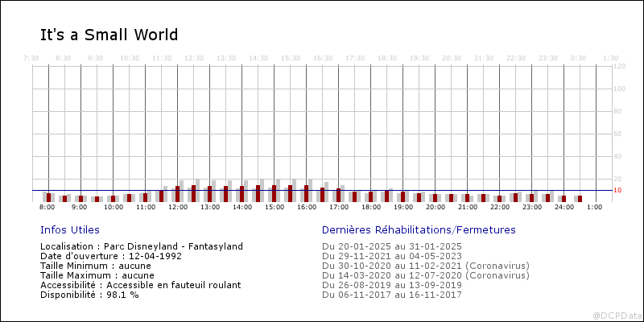Click the closure Du 29-11-2021 au 04-05-2023
The image size is (644, 322).
pyautogui.click(x=392, y=256)
